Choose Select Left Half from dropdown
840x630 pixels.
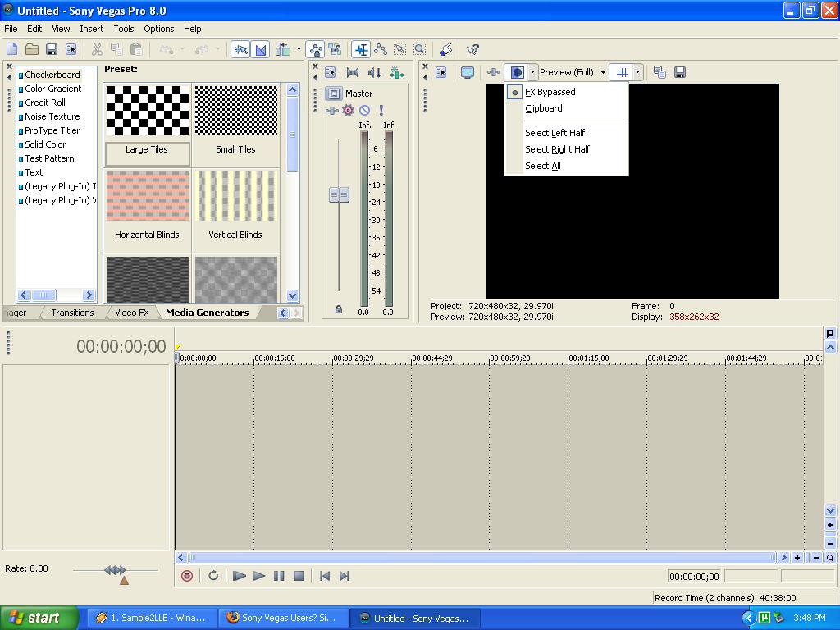pos(555,133)
